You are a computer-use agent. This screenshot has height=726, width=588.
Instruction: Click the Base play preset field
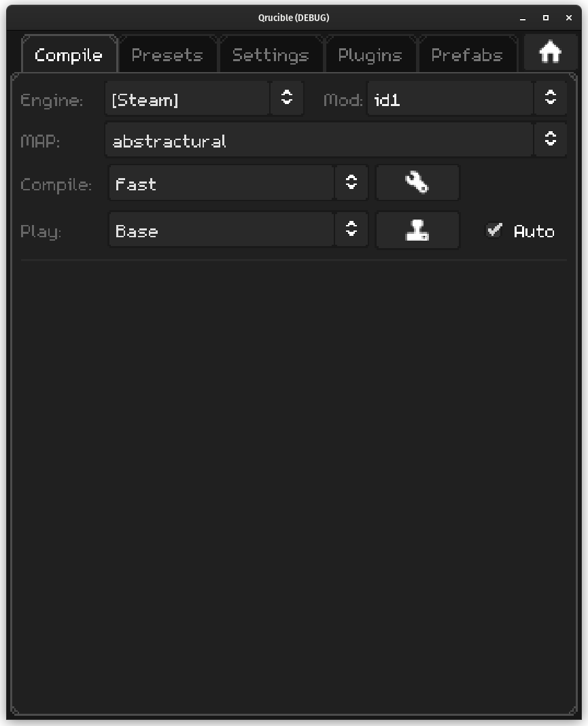coord(221,230)
